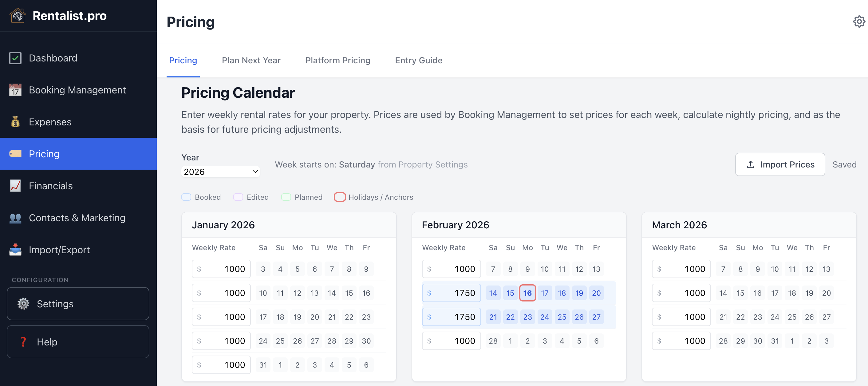Toggle the Planned legend checkbox
The width and height of the screenshot is (868, 386).
(x=286, y=197)
